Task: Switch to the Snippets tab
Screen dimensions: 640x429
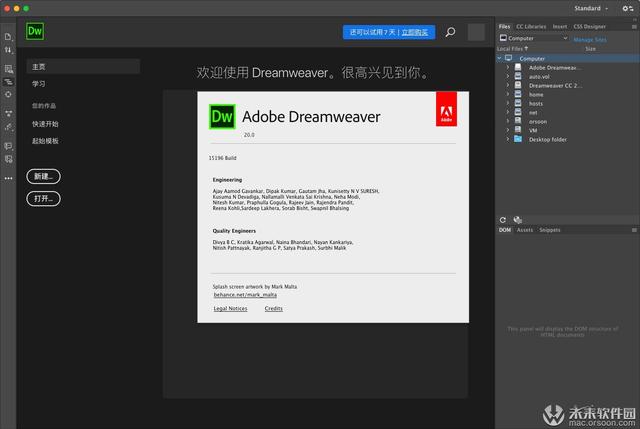Action: click(x=550, y=230)
